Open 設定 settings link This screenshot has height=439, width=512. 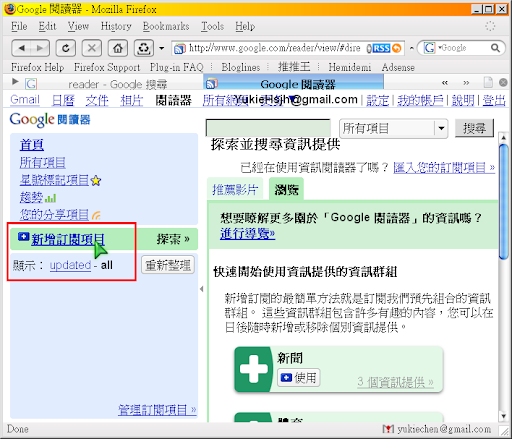377,100
